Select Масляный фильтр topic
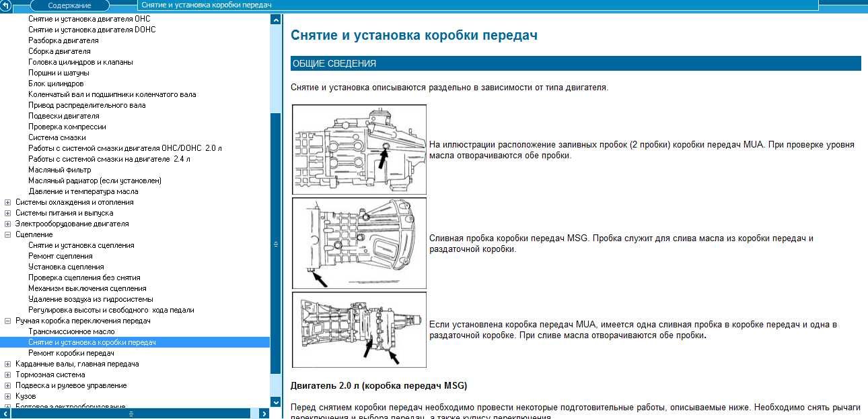The width and height of the screenshot is (868, 419). (x=59, y=170)
